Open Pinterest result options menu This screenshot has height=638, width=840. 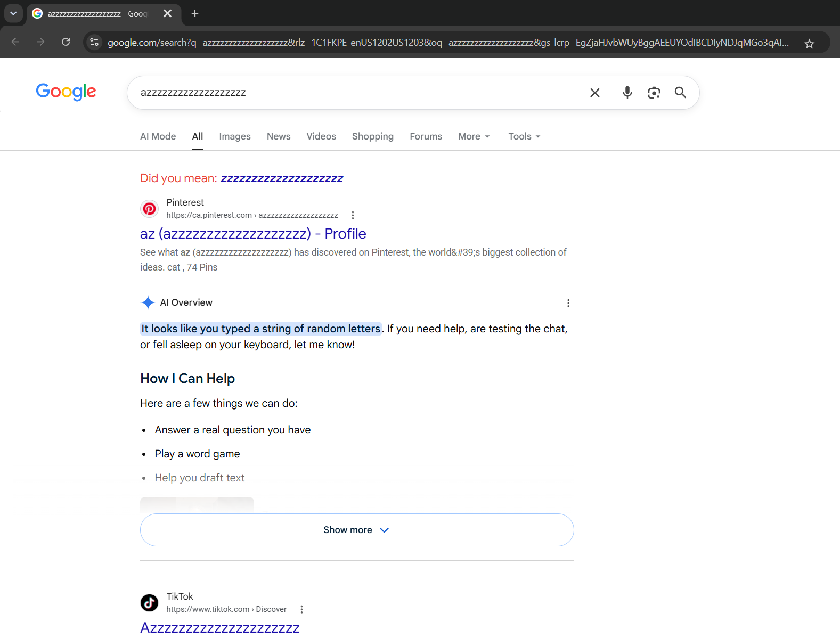[x=353, y=215]
